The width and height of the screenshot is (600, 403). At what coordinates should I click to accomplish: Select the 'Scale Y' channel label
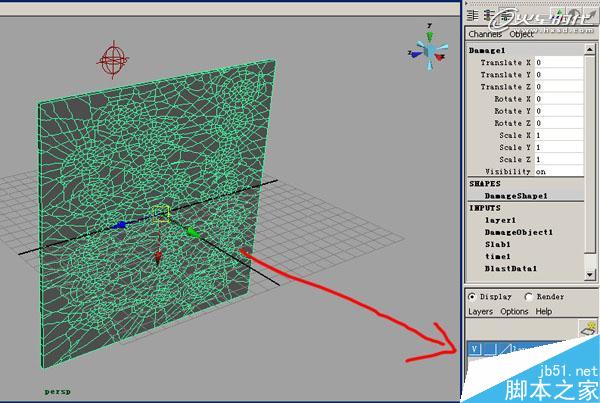click(515, 147)
